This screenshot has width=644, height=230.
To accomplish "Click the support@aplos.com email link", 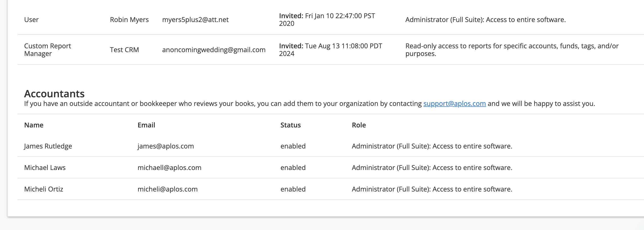I will click(x=454, y=104).
